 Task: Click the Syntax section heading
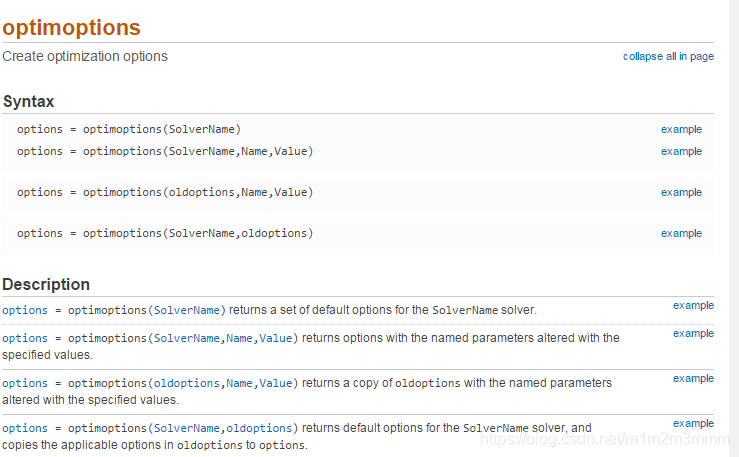click(28, 102)
